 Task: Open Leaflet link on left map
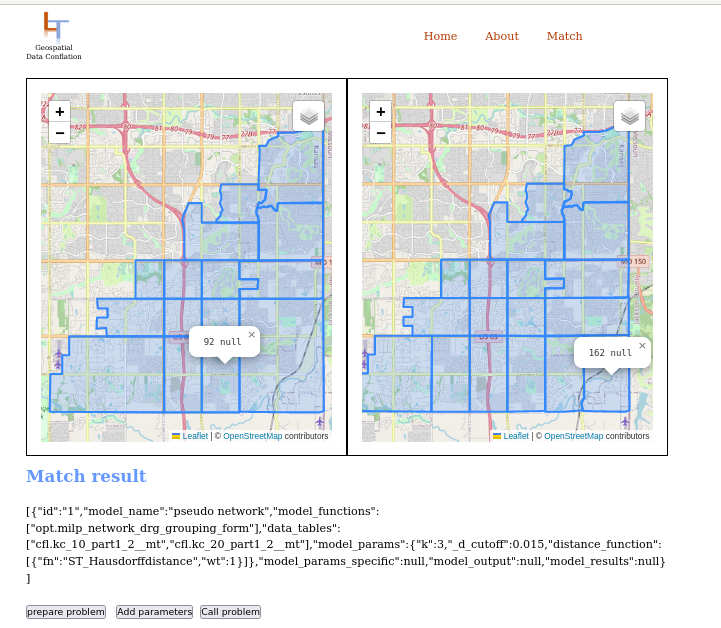point(195,436)
